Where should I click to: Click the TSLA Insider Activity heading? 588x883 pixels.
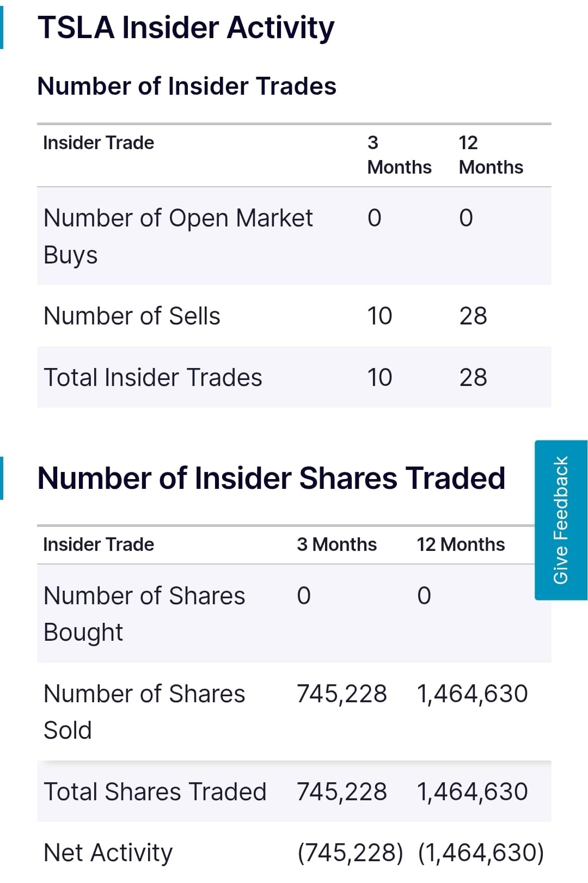[186, 28]
